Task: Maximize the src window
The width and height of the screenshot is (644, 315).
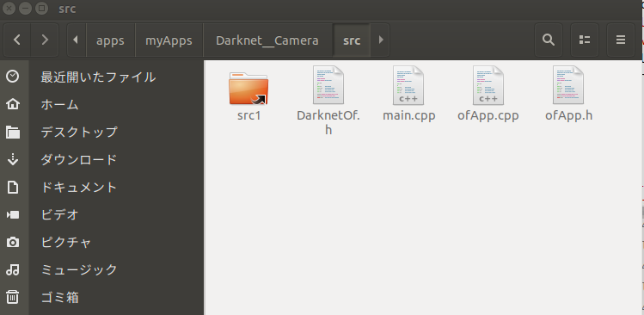Action: click(42, 9)
